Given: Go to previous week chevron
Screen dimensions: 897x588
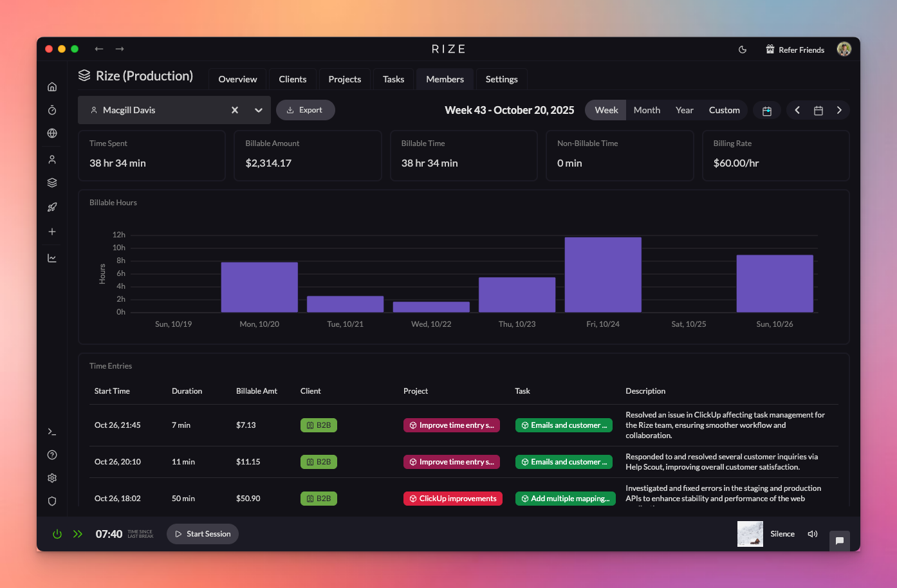Looking at the screenshot, I should (x=797, y=110).
